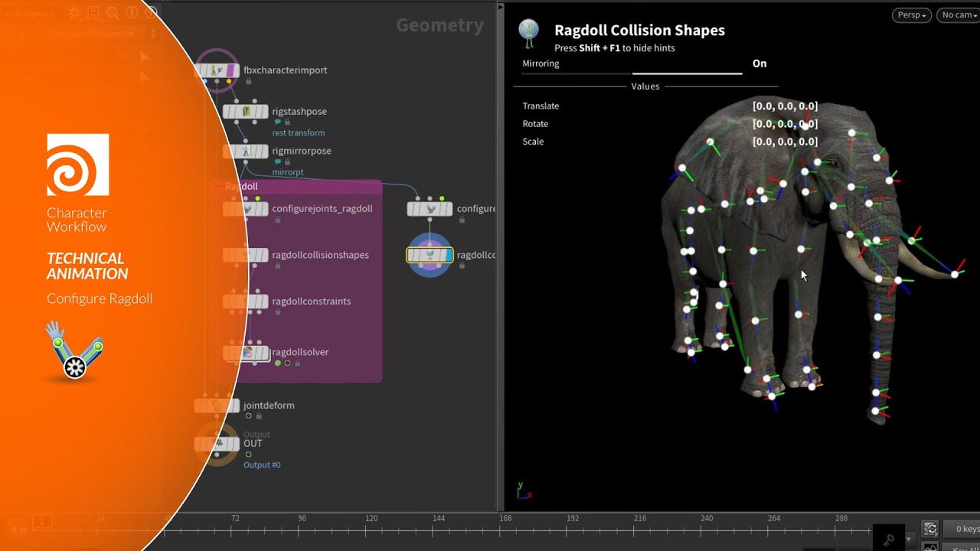Open the Persp viewport dropdown
The height and width of the screenshot is (551, 980).
(x=911, y=15)
